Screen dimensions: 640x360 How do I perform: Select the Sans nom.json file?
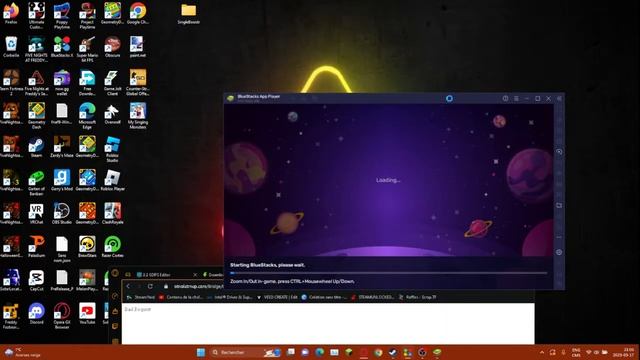click(62, 250)
